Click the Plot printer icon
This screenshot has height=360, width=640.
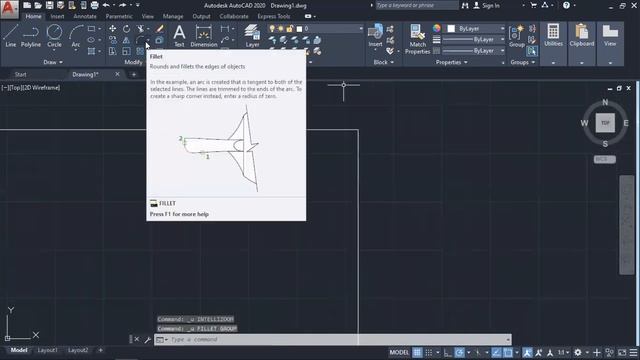pos(94,5)
